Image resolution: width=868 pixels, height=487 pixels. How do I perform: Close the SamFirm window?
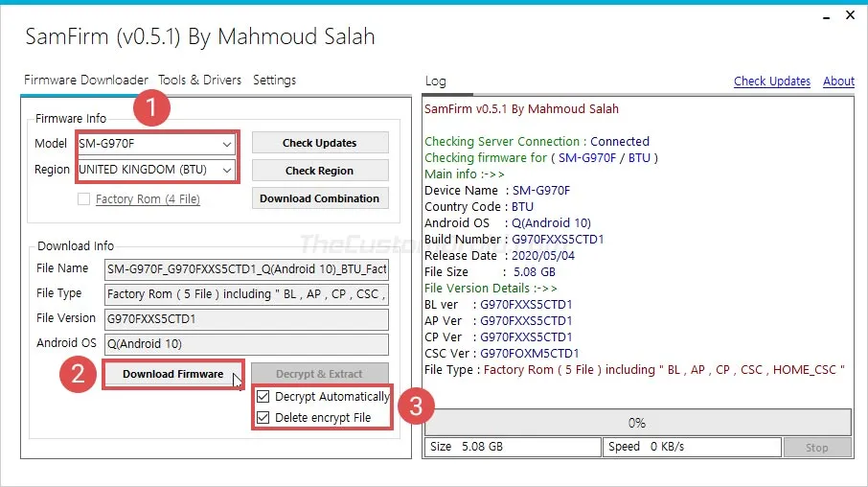click(x=851, y=15)
